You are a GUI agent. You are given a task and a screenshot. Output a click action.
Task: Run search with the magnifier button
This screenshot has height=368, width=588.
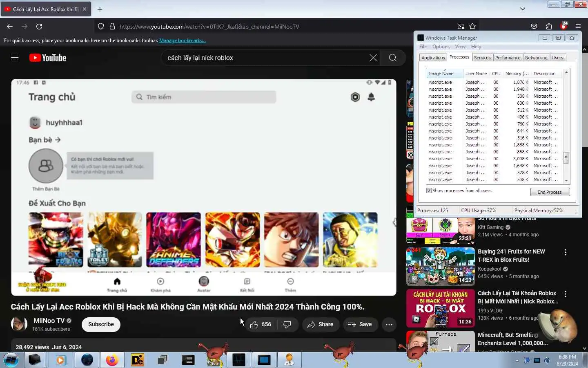(392, 58)
